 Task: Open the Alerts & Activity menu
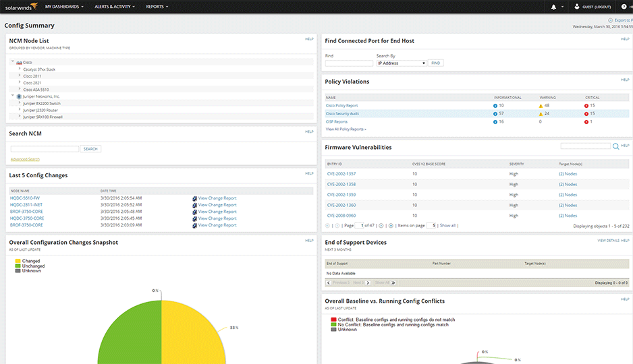(115, 7)
